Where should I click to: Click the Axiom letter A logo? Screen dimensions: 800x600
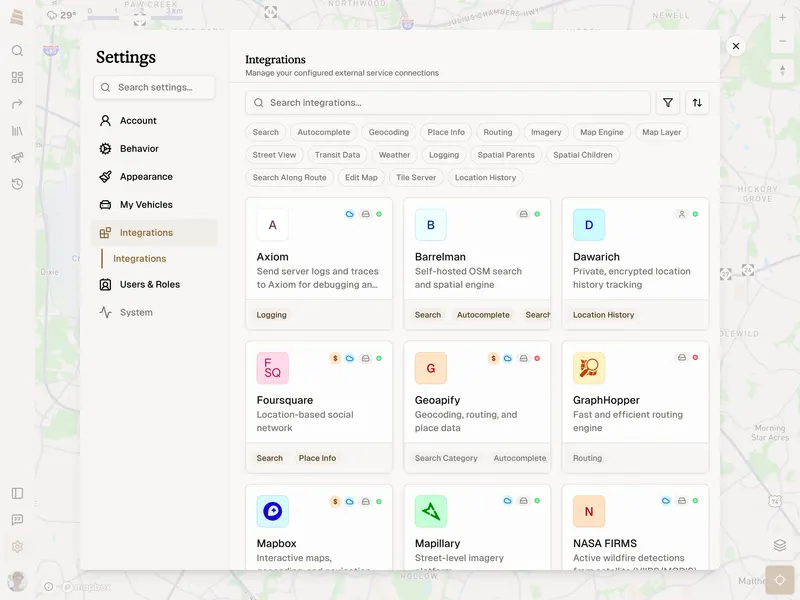[272, 225]
